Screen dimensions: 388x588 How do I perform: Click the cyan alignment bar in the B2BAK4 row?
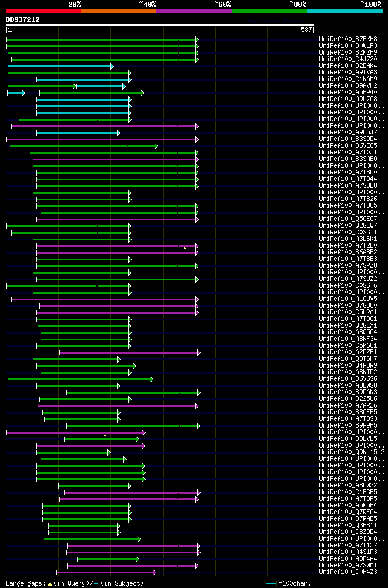click(x=60, y=66)
